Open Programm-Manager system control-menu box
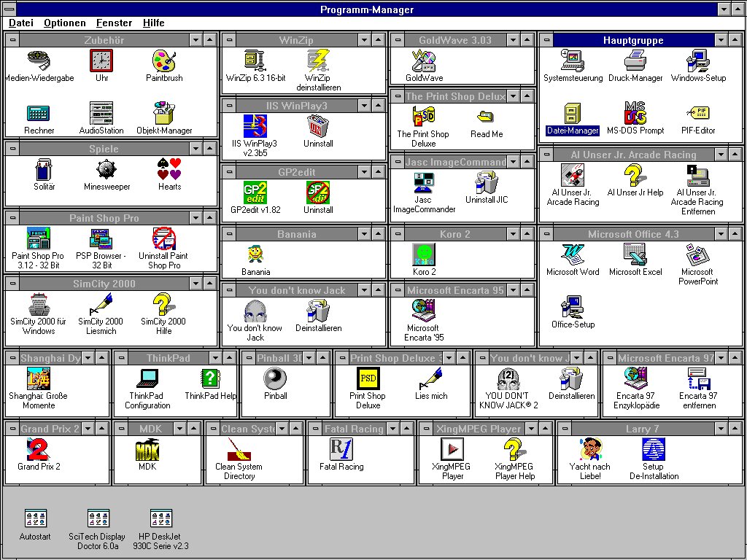The width and height of the screenshot is (747, 560). pyautogui.click(x=8, y=9)
